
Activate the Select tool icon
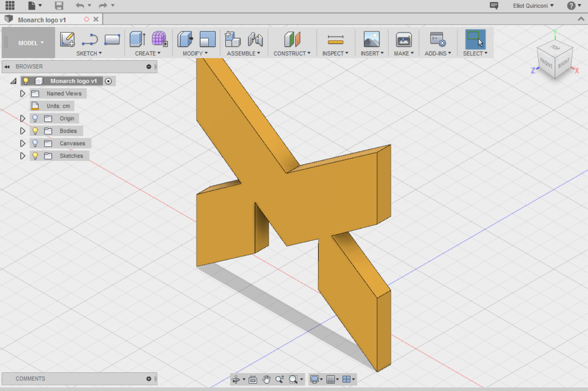475,39
